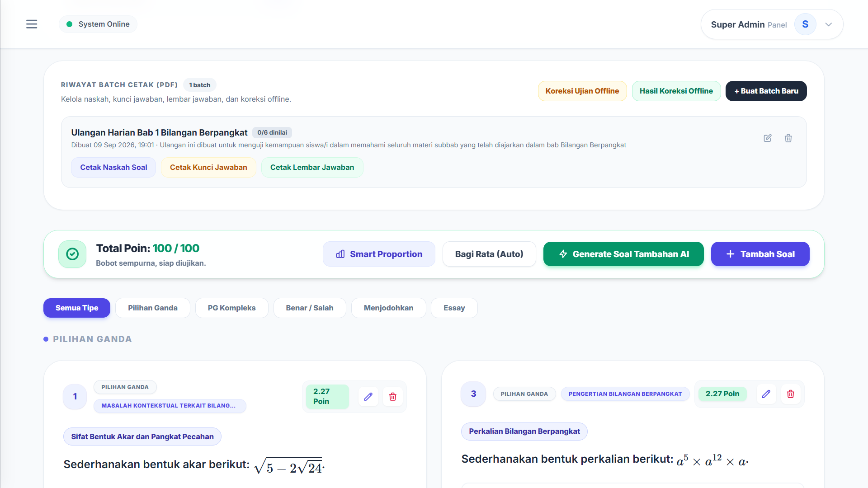Click Cetak Kunci Jawaban
The width and height of the screenshot is (868, 488).
pyautogui.click(x=208, y=168)
